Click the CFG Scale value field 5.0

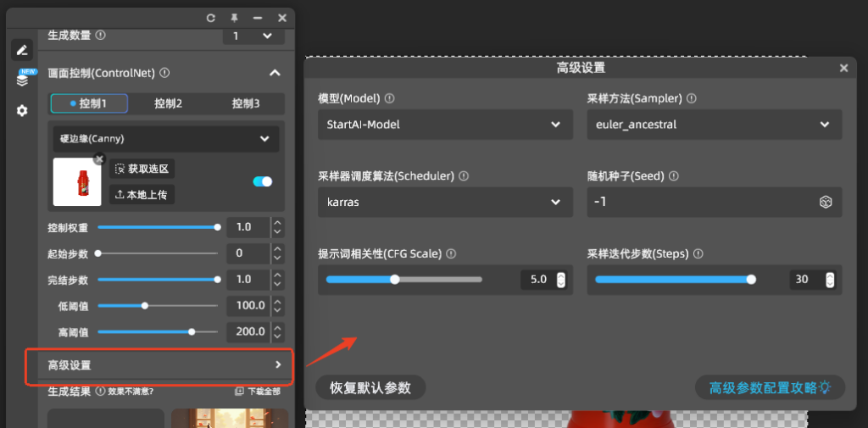(x=538, y=280)
